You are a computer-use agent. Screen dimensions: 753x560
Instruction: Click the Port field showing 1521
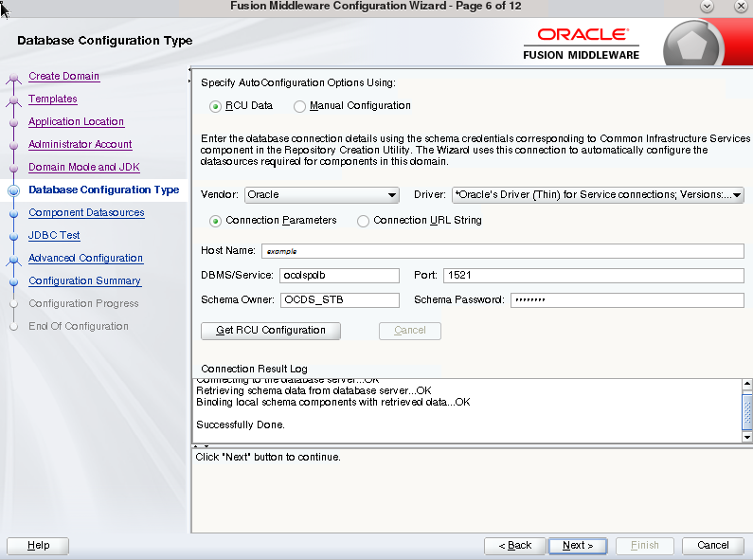(594, 275)
